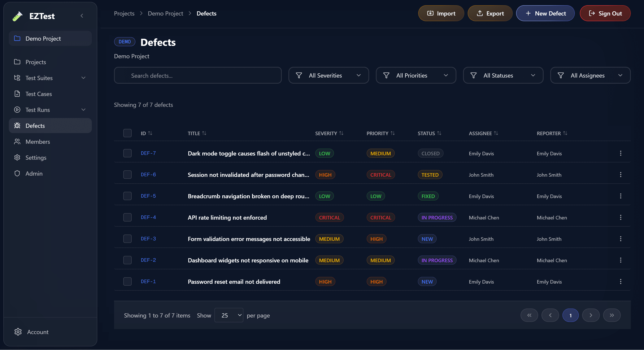
Task: Click the Test Cases icon in sidebar
Action: pos(17,93)
